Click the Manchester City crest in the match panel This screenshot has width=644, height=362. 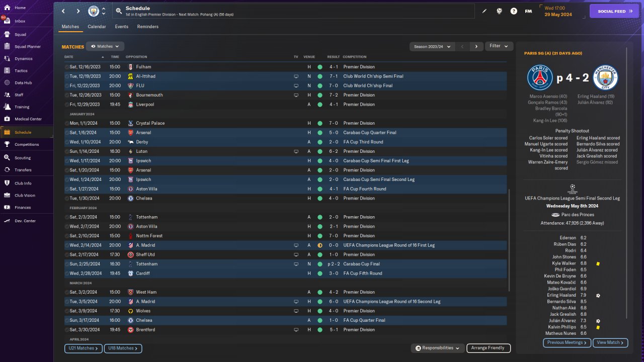pyautogui.click(x=605, y=78)
